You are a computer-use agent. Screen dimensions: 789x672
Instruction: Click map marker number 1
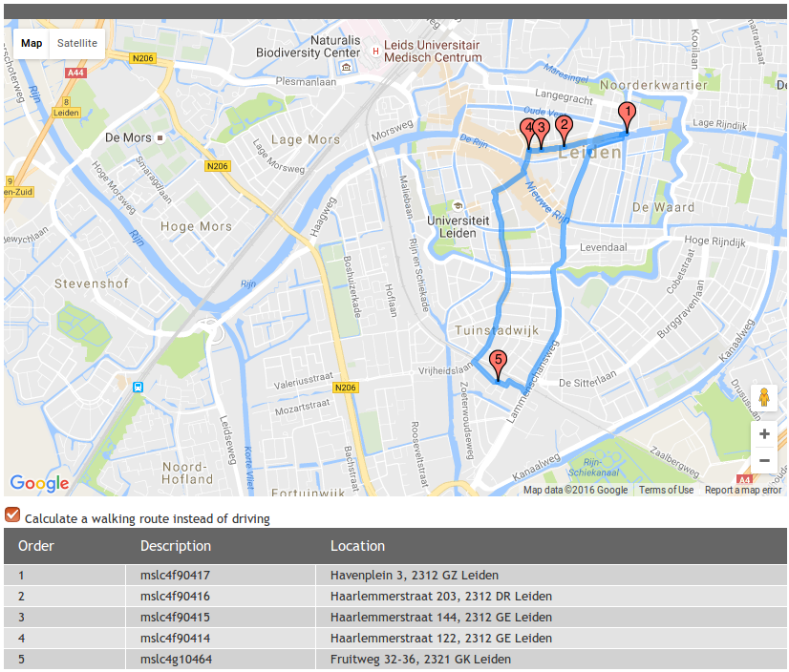(627, 115)
